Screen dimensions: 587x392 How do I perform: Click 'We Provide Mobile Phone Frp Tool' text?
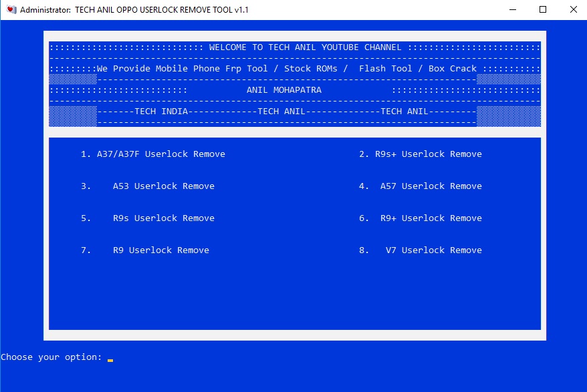[183, 69]
